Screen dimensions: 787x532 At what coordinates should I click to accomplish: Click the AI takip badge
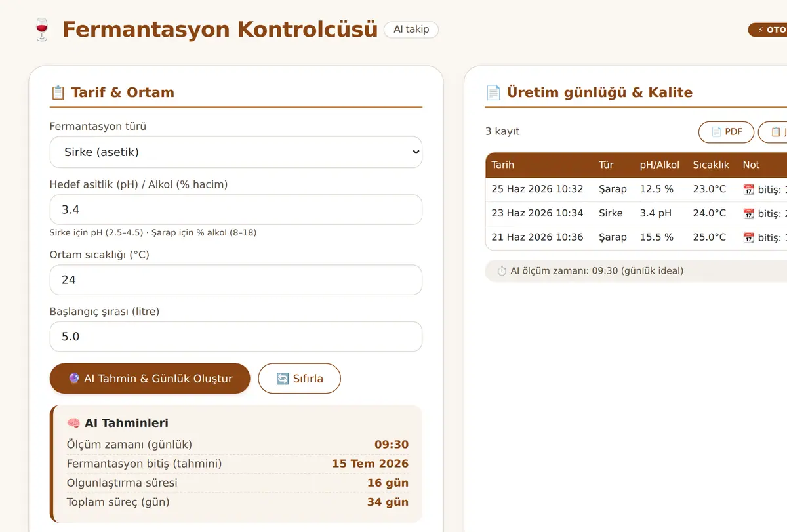[x=411, y=30]
